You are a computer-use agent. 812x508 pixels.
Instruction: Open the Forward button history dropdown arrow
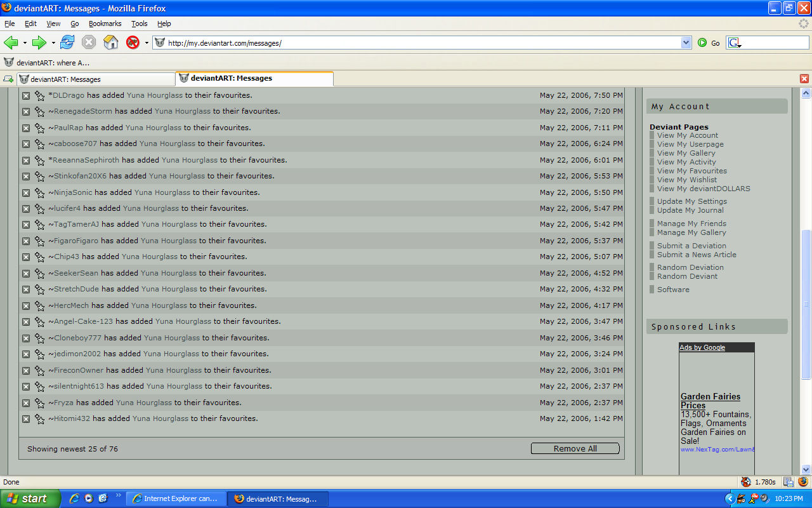coord(53,43)
